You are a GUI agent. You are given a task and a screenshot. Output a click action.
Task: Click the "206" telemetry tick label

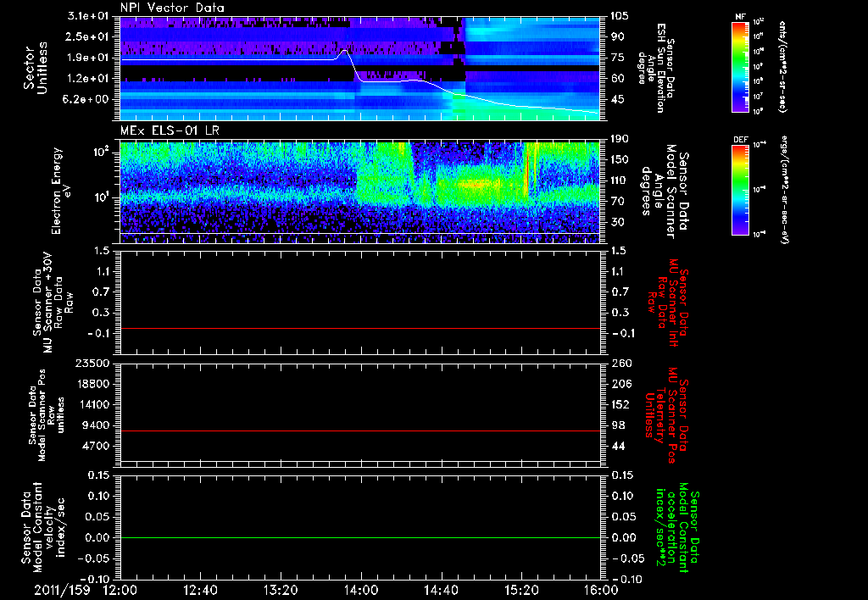[x=620, y=384]
